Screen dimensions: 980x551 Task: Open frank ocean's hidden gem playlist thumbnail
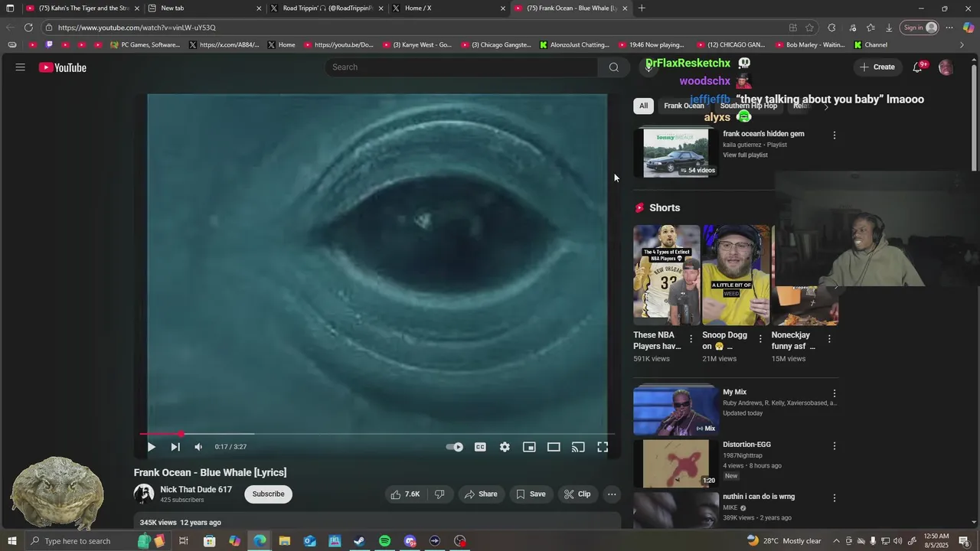676,153
